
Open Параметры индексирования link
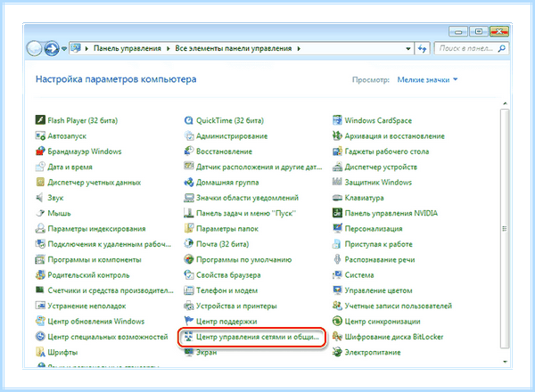point(96,229)
